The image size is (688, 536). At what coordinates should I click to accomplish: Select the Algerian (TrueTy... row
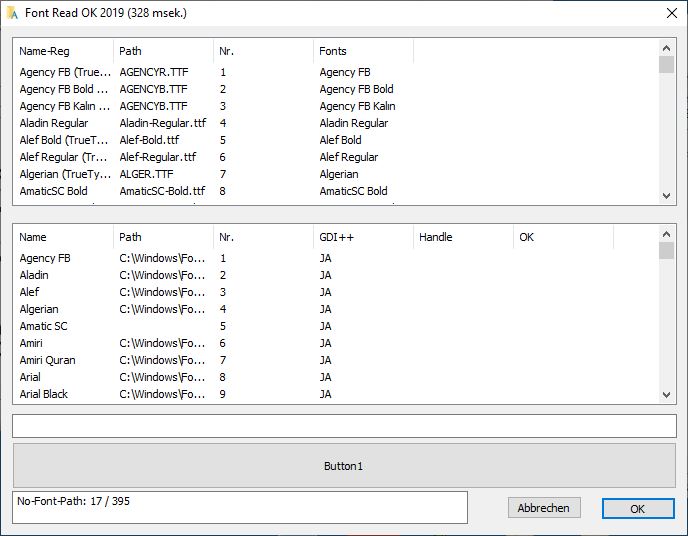point(65,175)
